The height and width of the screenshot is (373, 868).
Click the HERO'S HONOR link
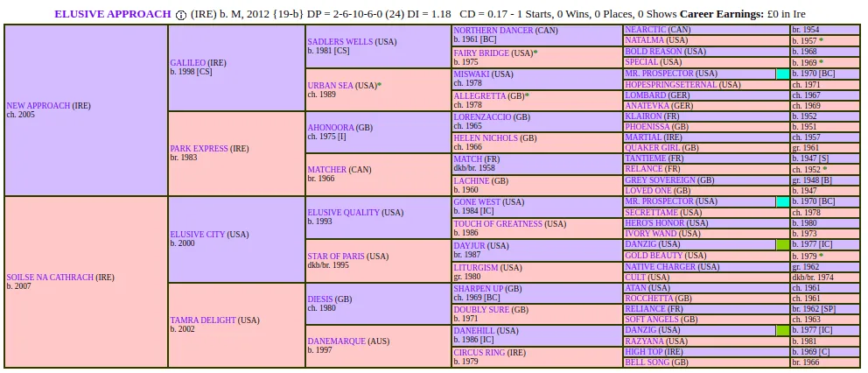coord(654,222)
